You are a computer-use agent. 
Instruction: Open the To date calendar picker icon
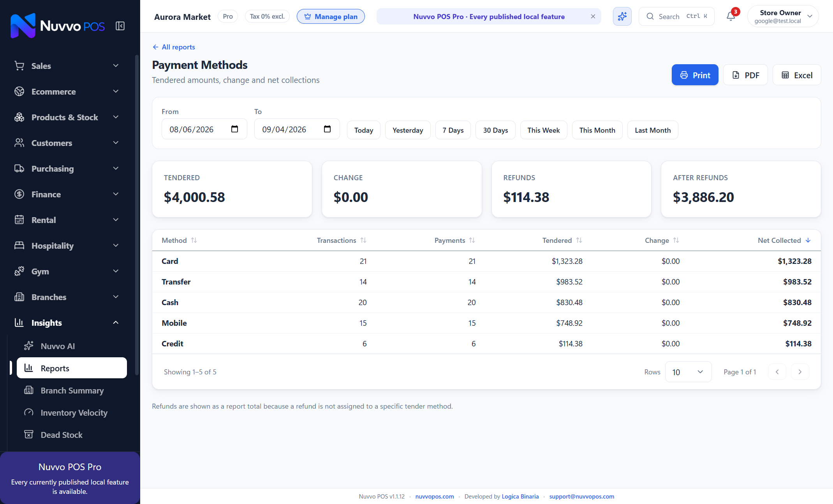[x=327, y=129]
